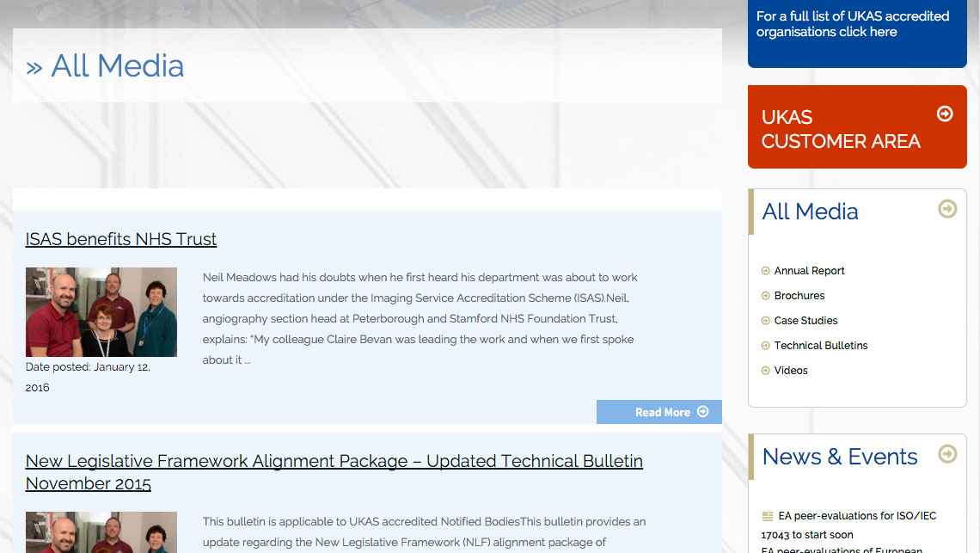Click the bullet icon beside Case Studies
The height and width of the screenshot is (553, 980).
click(766, 321)
